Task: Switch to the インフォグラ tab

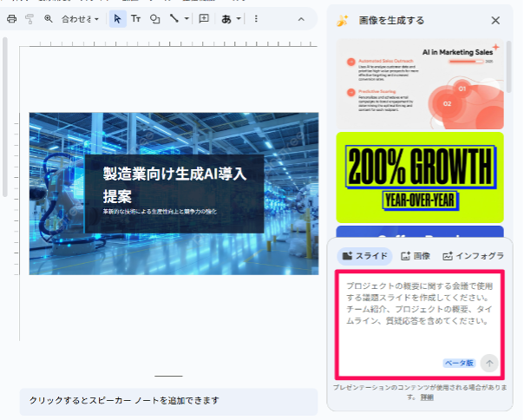Action: [473, 256]
